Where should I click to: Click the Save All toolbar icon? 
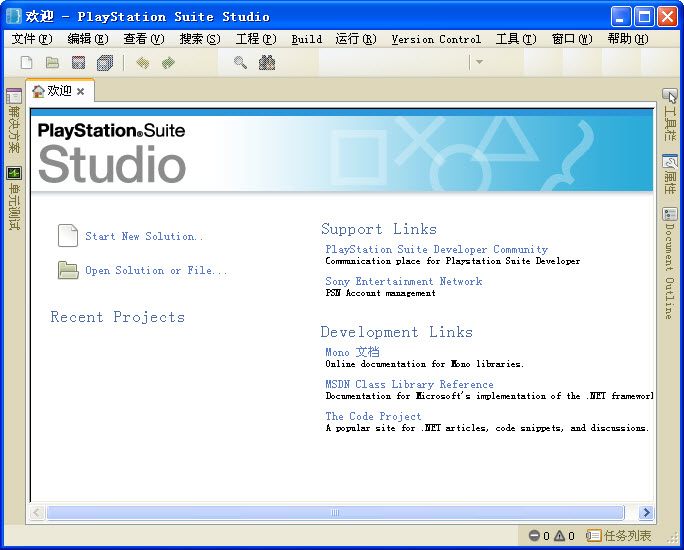coord(105,63)
